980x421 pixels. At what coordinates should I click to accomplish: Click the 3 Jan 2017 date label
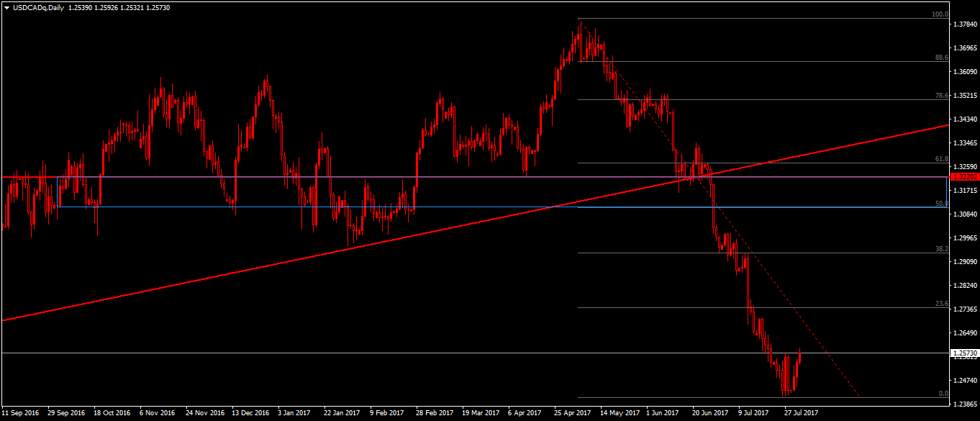point(296,413)
